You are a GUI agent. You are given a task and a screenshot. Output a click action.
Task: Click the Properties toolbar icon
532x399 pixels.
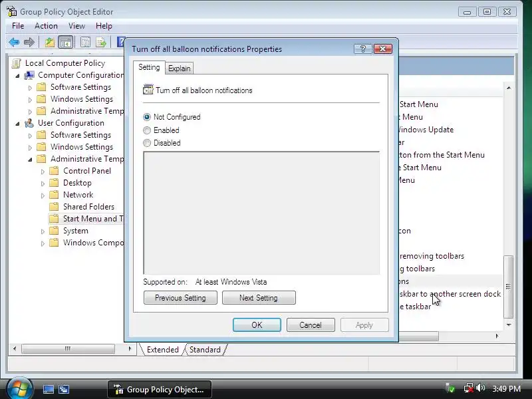pos(85,43)
